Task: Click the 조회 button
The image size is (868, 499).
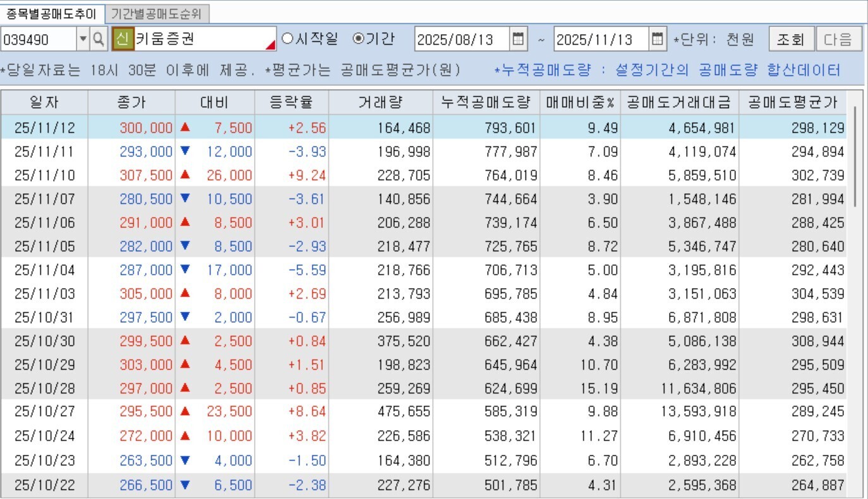Action: [790, 39]
